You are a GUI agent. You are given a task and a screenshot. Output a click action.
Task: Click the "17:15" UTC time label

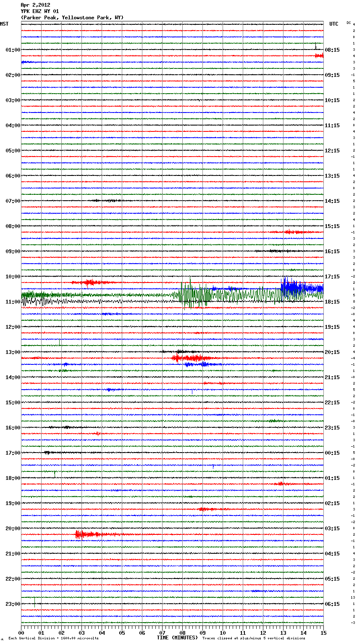(x=332, y=277)
